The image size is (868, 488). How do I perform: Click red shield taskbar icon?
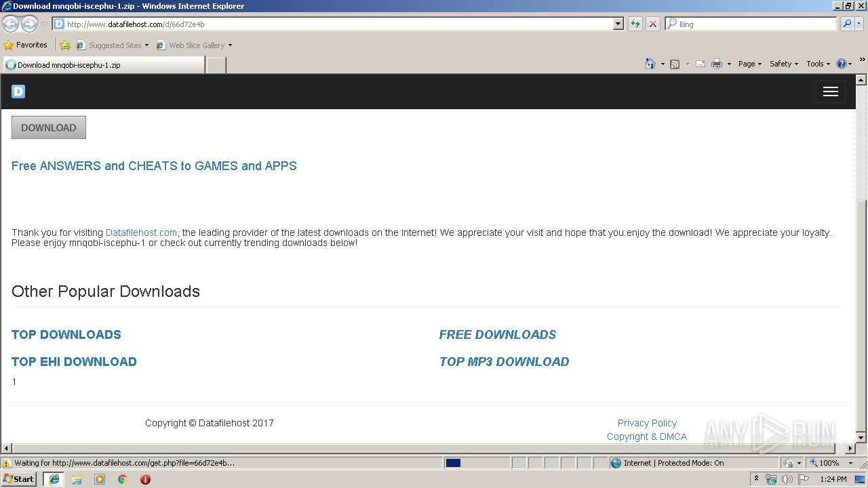coord(145,479)
